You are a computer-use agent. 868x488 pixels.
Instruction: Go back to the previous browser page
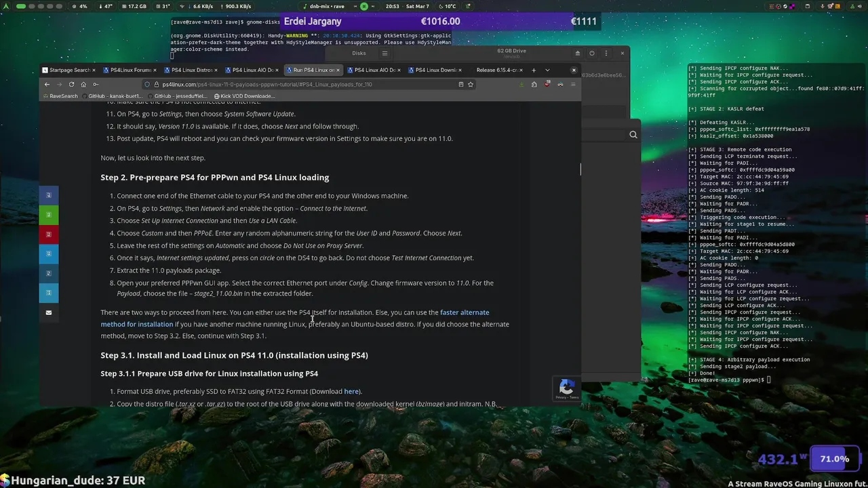pos(47,84)
